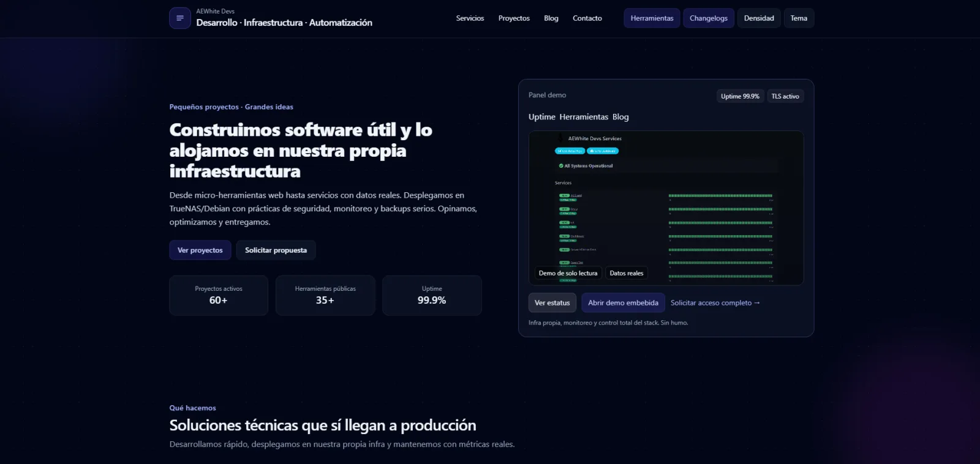Follow the Solicitar acceso completo link
Viewport: 980px width, 464px height.
click(715, 303)
